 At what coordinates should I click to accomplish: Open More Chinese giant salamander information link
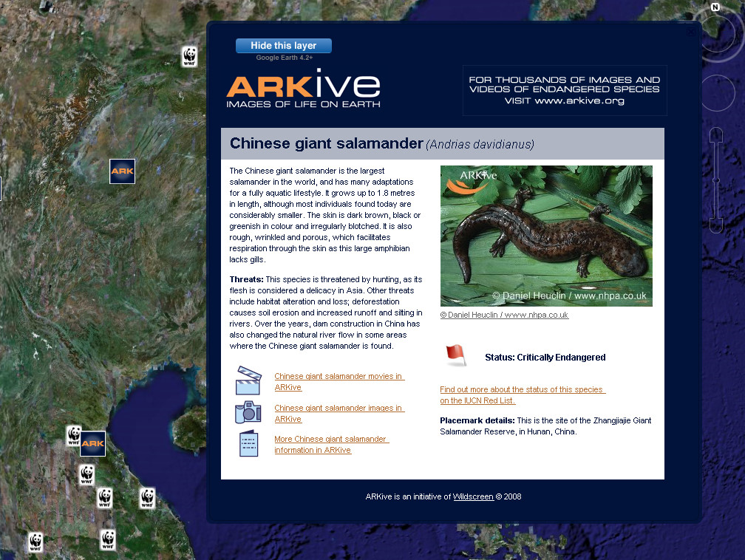point(332,445)
